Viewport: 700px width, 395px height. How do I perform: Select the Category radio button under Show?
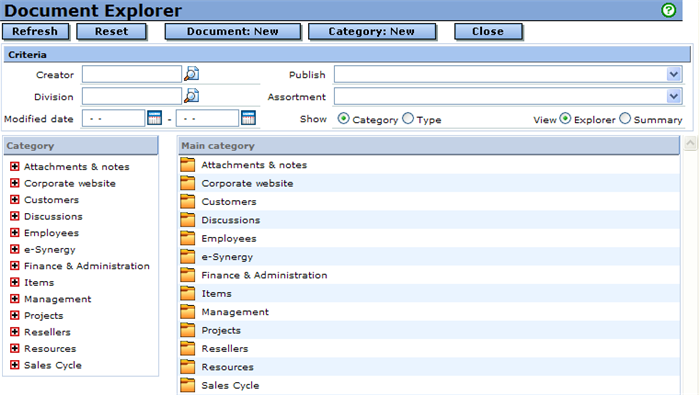[x=343, y=118]
